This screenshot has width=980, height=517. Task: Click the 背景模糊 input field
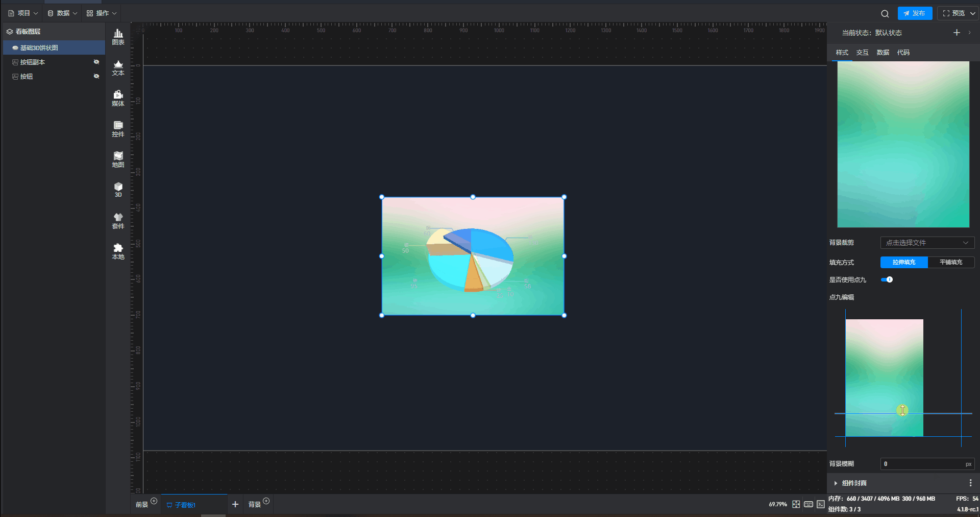click(x=922, y=464)
